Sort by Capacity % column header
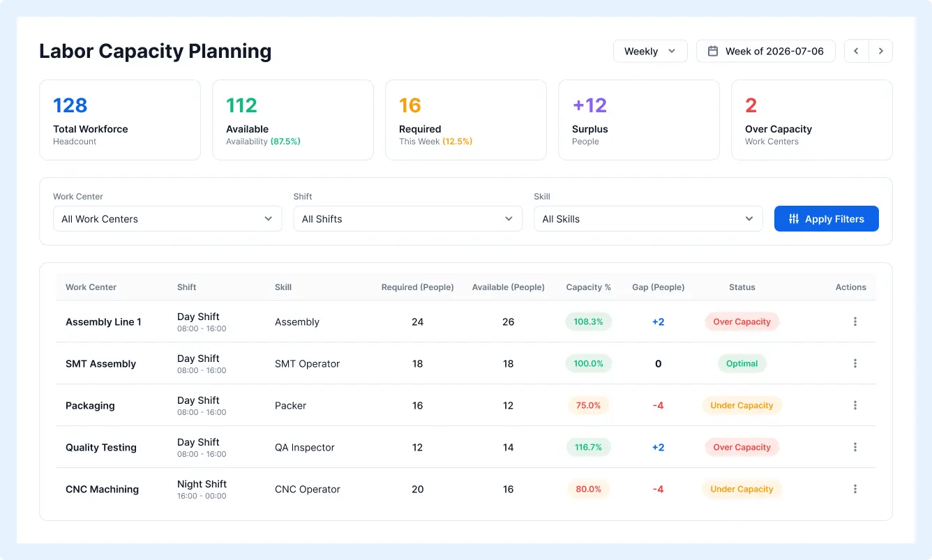 (588, 287)
